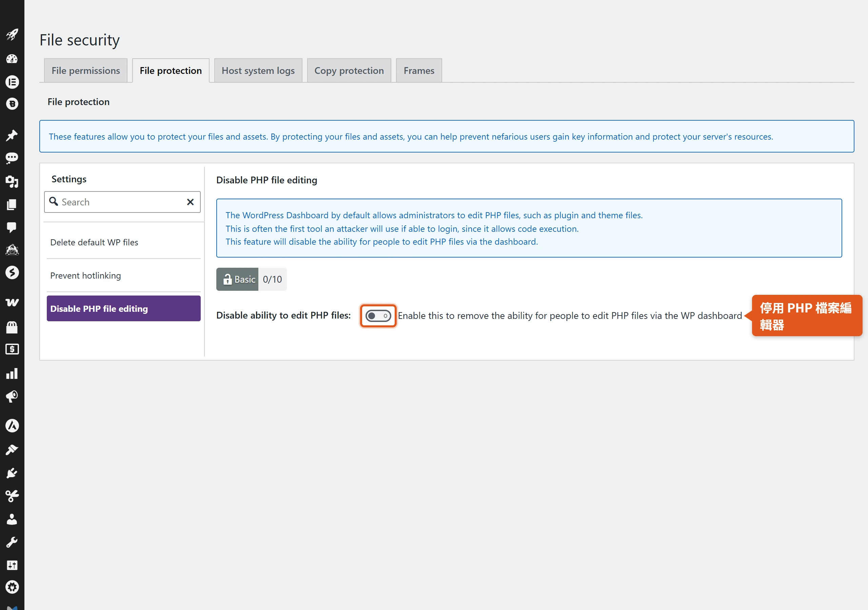Open the B logo icon in sidebar

[x=12, y=104]
